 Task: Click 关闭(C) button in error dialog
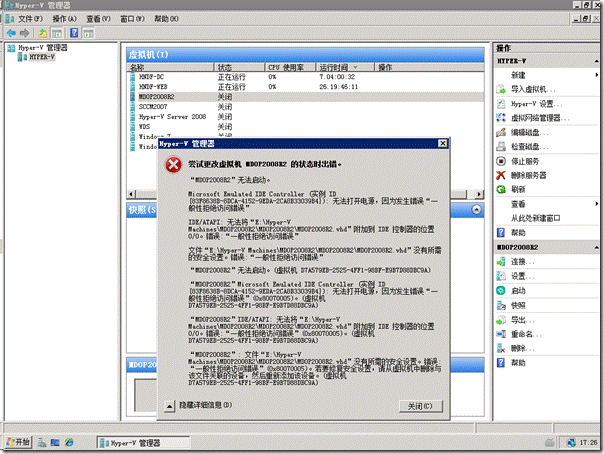[x=421, y=406]
